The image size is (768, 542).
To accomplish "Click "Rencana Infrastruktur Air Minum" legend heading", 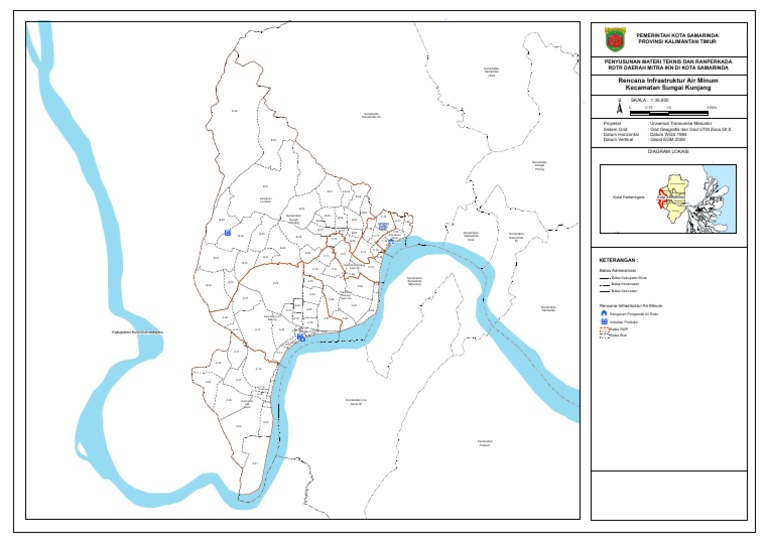I will coord(630,305).
